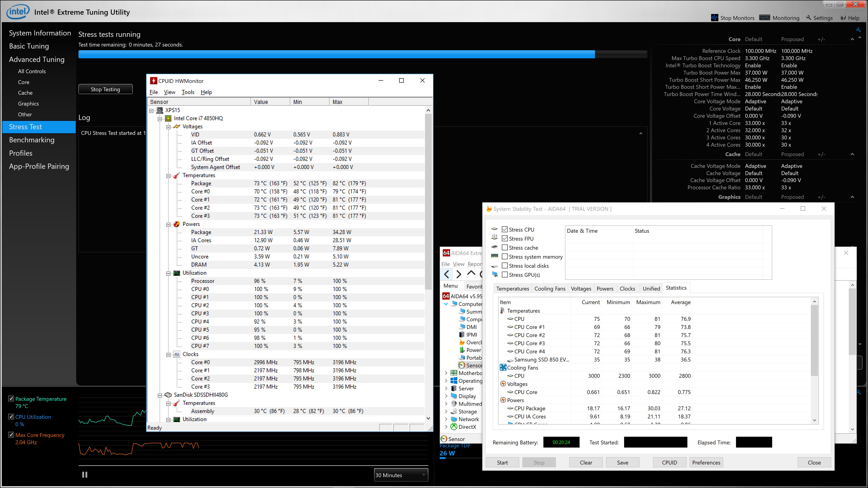Disable Package Temperature monitor checkbox

click(11, 399)
